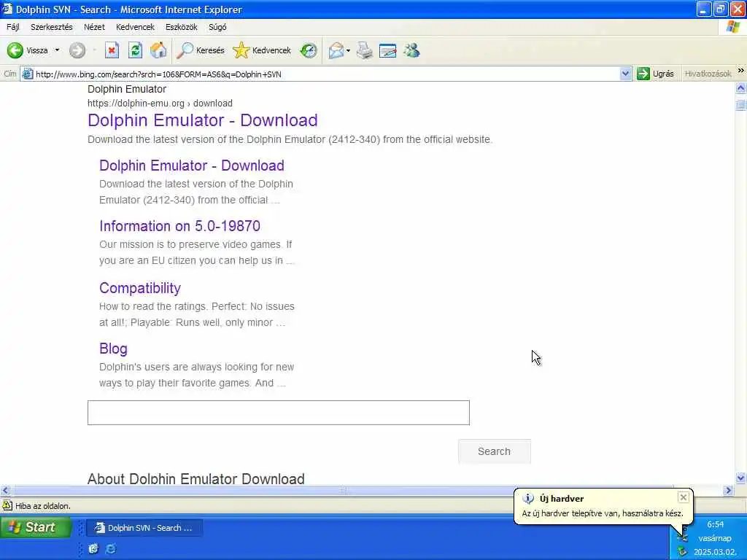Click the Search button
Screen dimensions: 747x560
coord(494,451)
